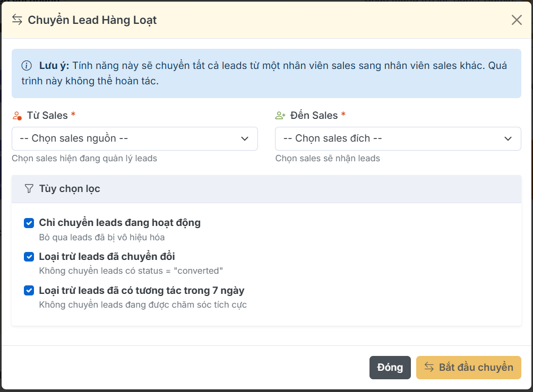Viewport: 533px width, 392px height.
Task: Click the funnel icon in Tùy chọn lọc
Action: coord(29,189)
